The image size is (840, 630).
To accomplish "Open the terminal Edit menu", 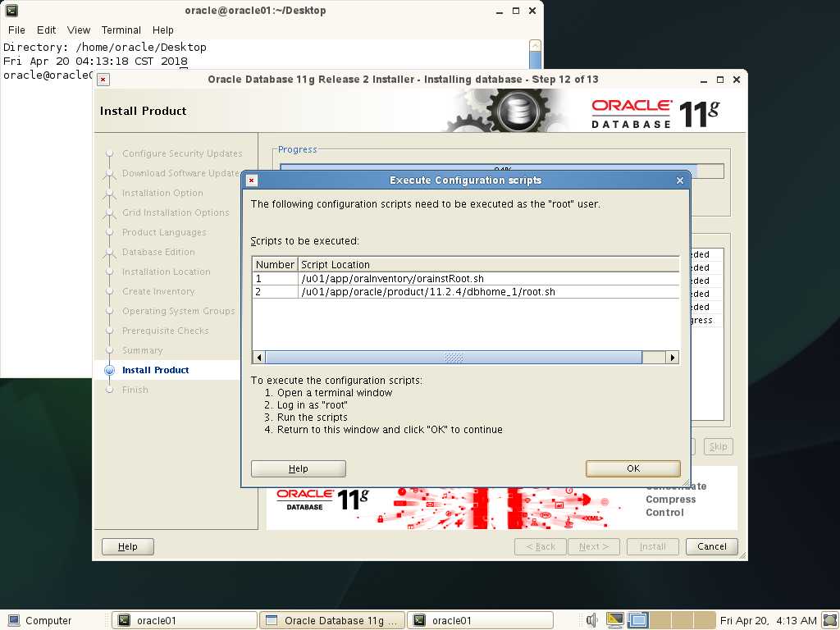I will [46, 30].
